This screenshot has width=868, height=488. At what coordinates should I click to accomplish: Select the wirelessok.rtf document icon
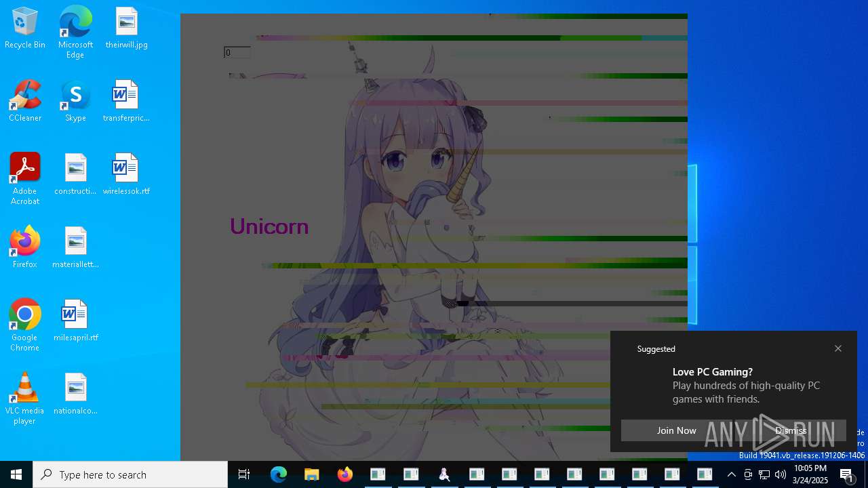pos(126,175)
